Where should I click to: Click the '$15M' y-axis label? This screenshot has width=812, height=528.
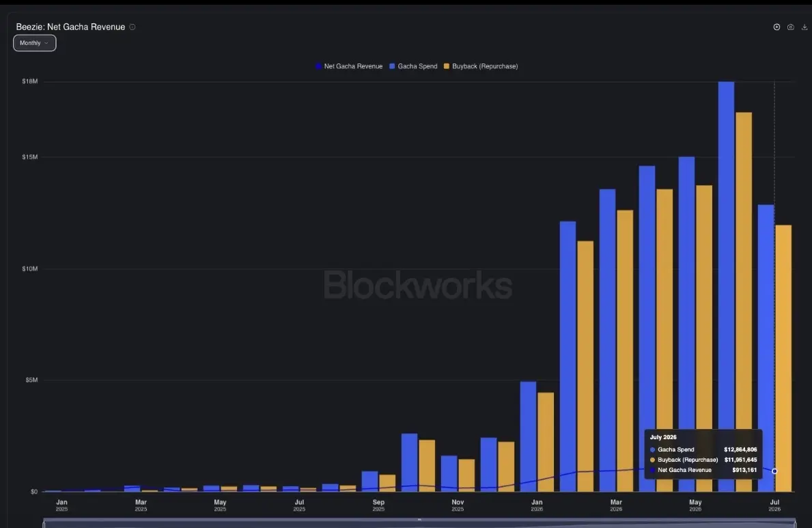[30, 157]
